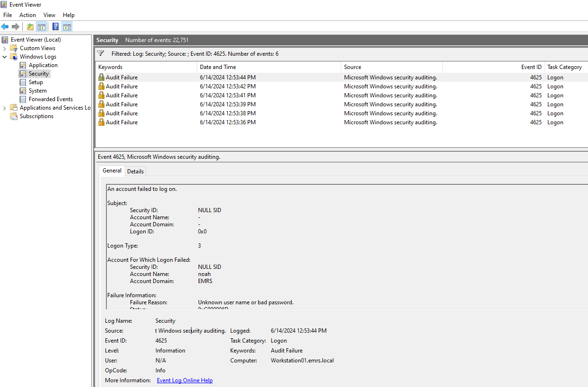Open the Event Log Online Help link
588x387 pixels.
(185, 380)
